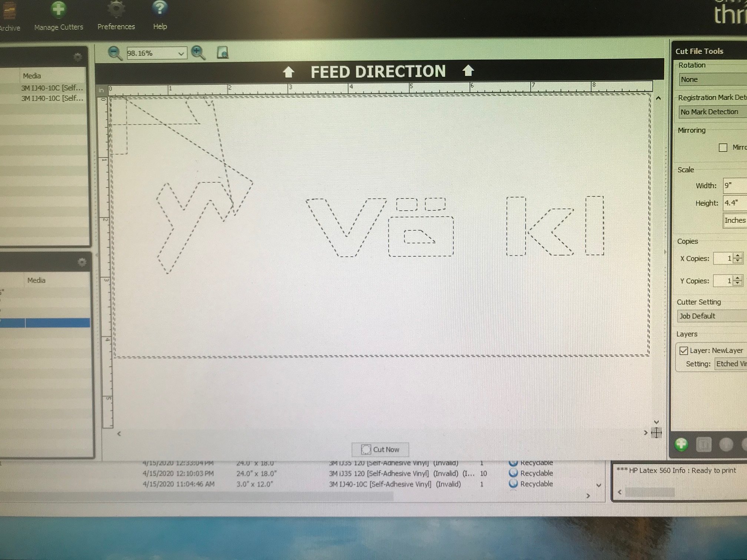Click the X Copies value field
The height and width of the screenshot is (560, 747).
tap(724, 258)
